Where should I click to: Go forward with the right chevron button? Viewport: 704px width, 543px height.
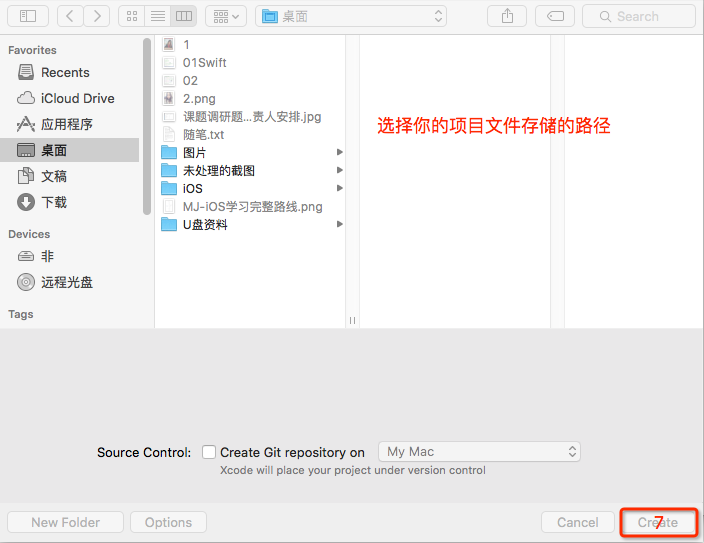(x=97, y=17)
